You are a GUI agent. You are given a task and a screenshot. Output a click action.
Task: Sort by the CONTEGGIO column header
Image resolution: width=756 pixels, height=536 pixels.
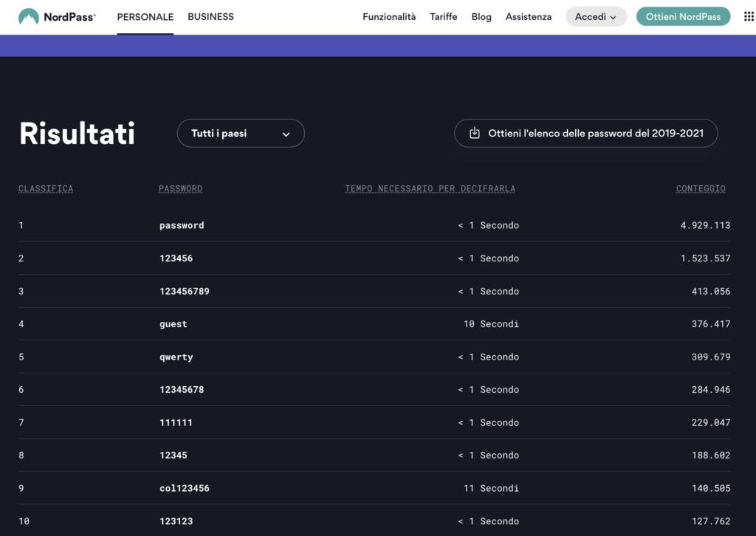point(701,189)
